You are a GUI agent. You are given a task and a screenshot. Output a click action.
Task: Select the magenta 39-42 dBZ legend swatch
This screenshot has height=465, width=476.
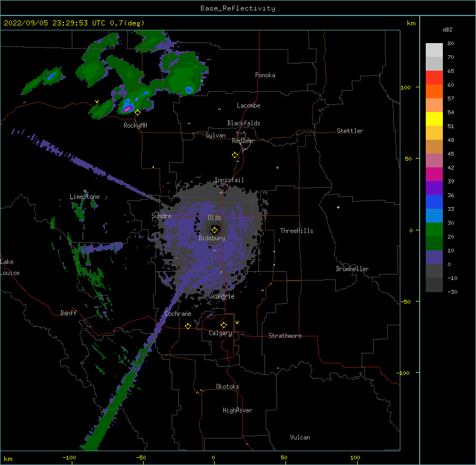click(x=434, y=174)
